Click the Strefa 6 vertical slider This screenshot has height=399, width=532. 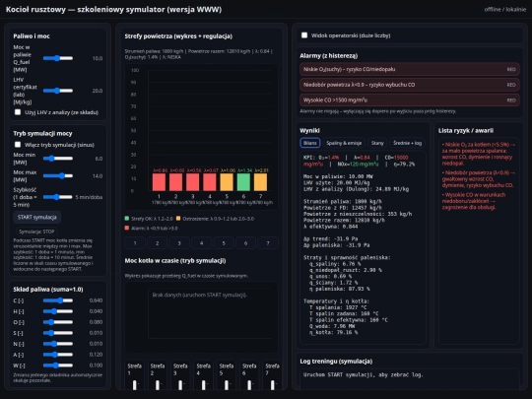point(249,385)
